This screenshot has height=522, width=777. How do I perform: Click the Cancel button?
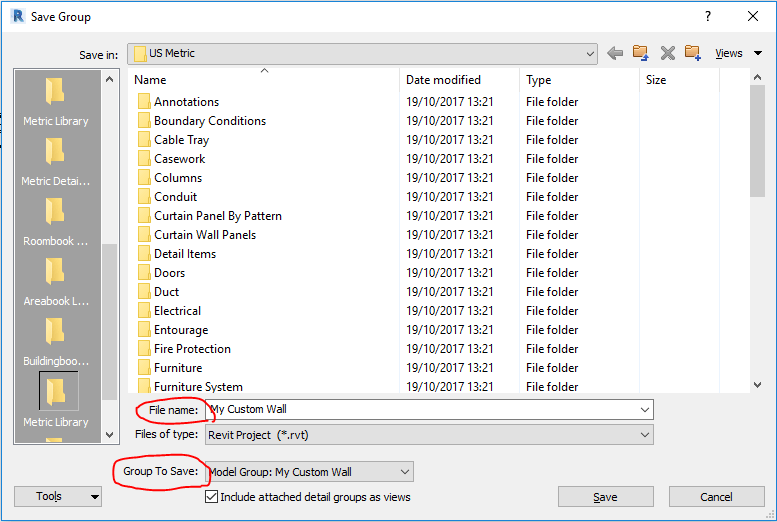tap(716, 497)
